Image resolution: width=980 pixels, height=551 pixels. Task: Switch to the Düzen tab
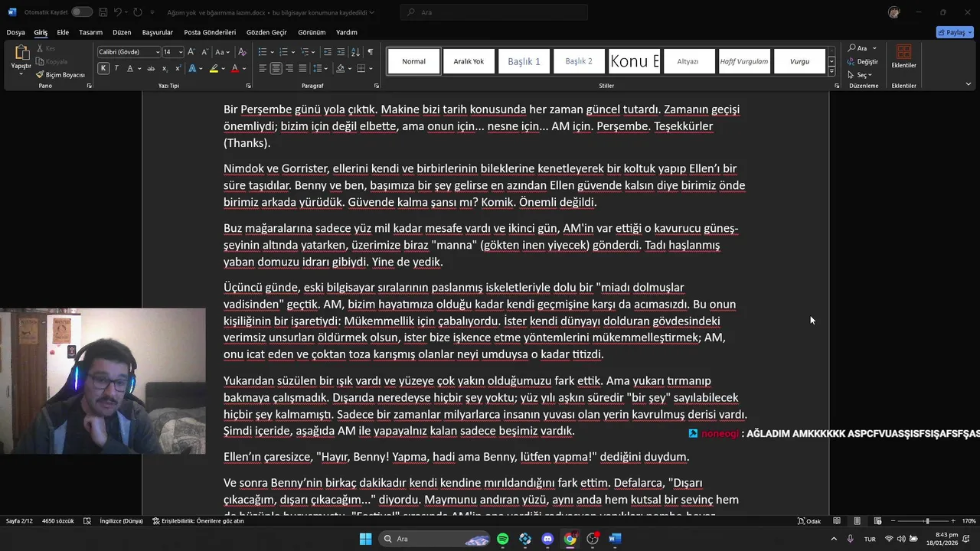(122, 32)
